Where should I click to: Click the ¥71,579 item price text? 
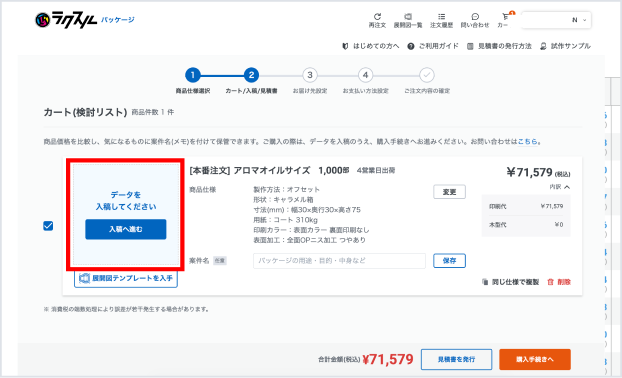pos(538,173)
